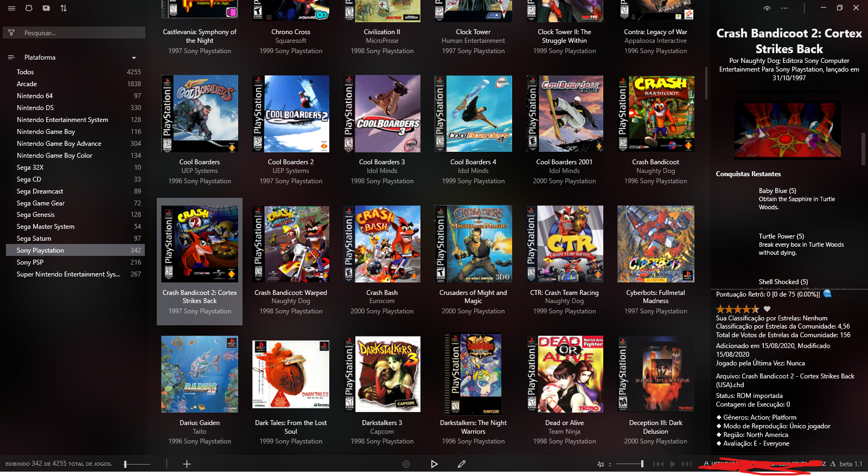
Task: Edit the selected game with the pencil icon
Action: coord(462,464)
